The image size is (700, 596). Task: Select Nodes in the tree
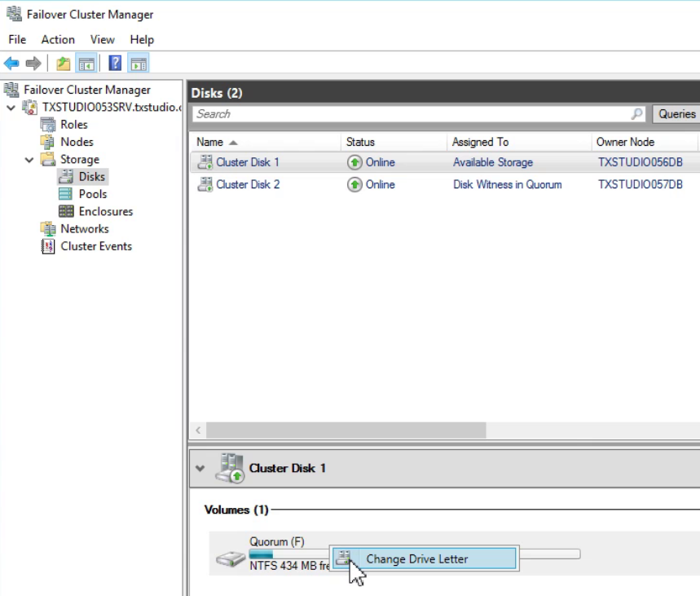pos(77,142)
